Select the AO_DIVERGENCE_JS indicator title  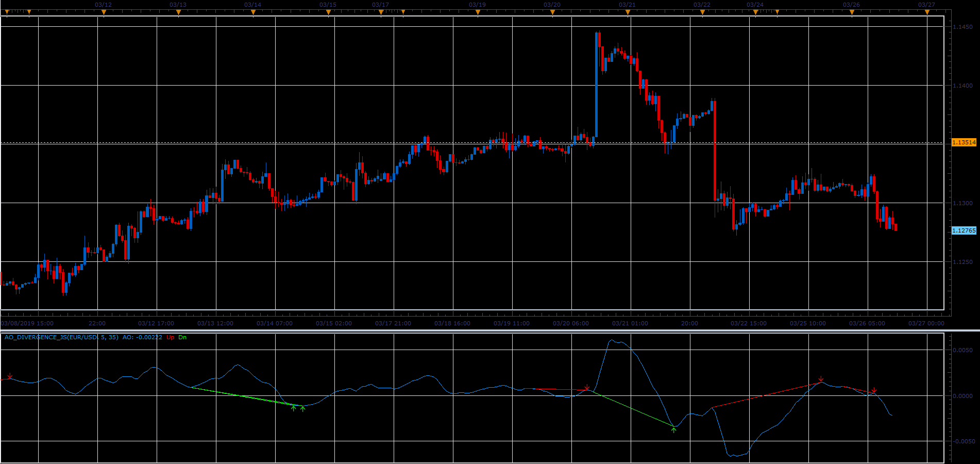click(61, 337)
